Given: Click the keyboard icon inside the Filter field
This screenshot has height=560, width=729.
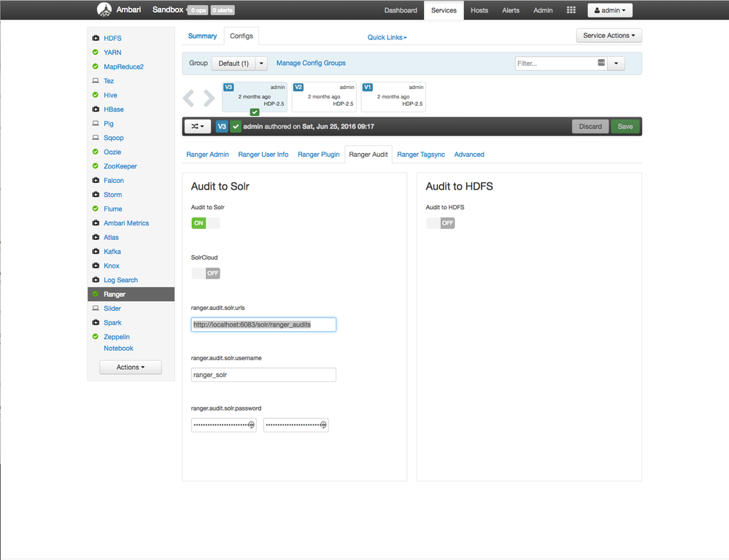Looking at the screenshot, I should [599, 63].
